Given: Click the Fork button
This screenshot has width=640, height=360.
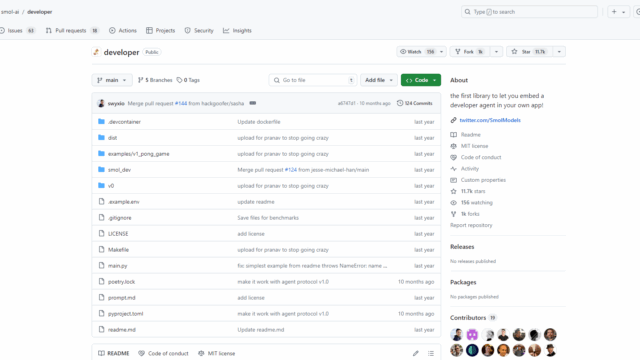Looking at the screenshot, I should [x=470, y=52].
